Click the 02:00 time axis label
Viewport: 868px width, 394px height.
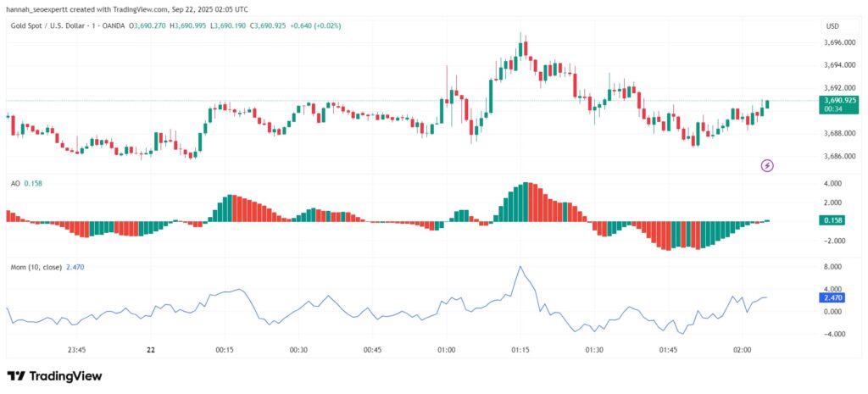tap(743, 350)
